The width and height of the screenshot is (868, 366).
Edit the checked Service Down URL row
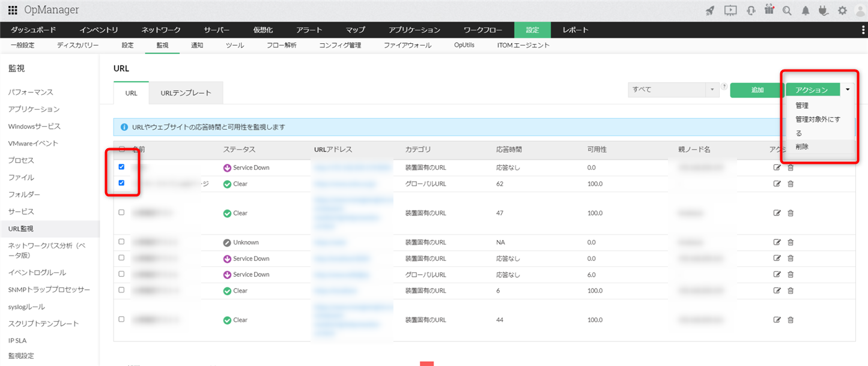[x=777, y=167]
